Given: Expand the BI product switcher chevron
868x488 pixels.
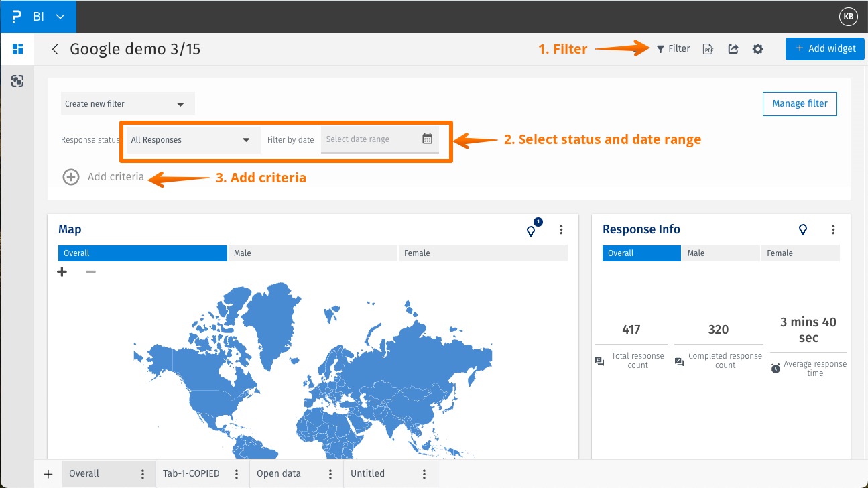Looking at the screenshot, I should click(x=61, y=17).
